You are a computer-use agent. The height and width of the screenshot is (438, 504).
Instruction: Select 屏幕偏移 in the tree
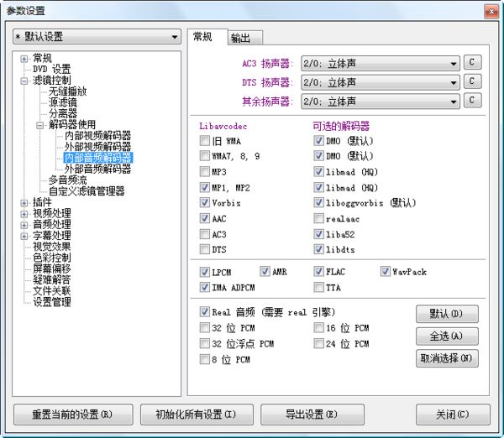tap(52, 269)
